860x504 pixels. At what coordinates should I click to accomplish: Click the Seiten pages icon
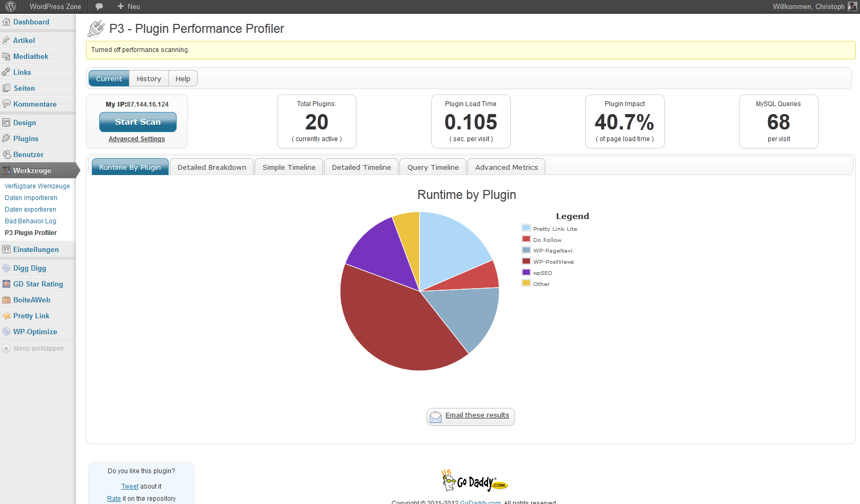coord(6,88)
